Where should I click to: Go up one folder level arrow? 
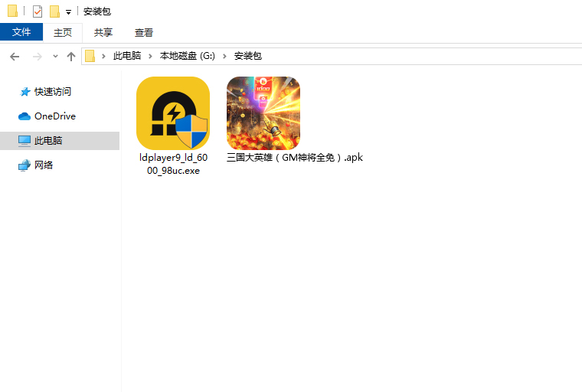pyautogui.click(x=71, y=57)
